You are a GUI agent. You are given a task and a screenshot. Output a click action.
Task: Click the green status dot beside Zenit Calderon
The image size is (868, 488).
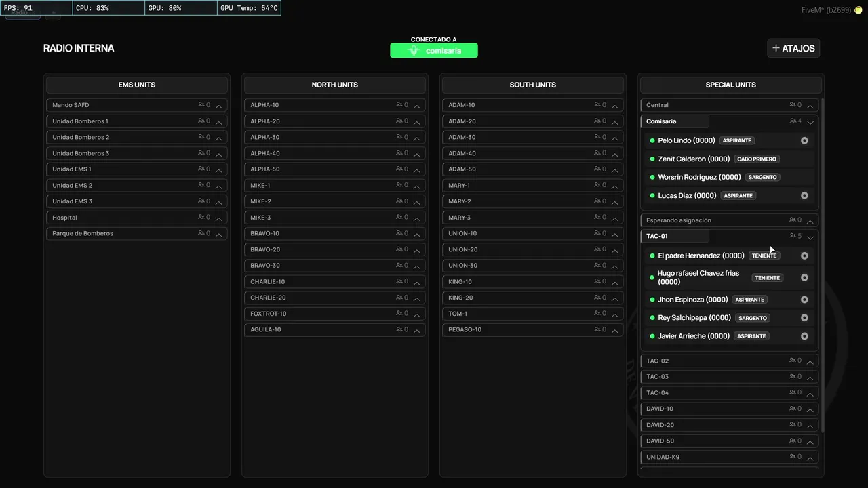652,159
